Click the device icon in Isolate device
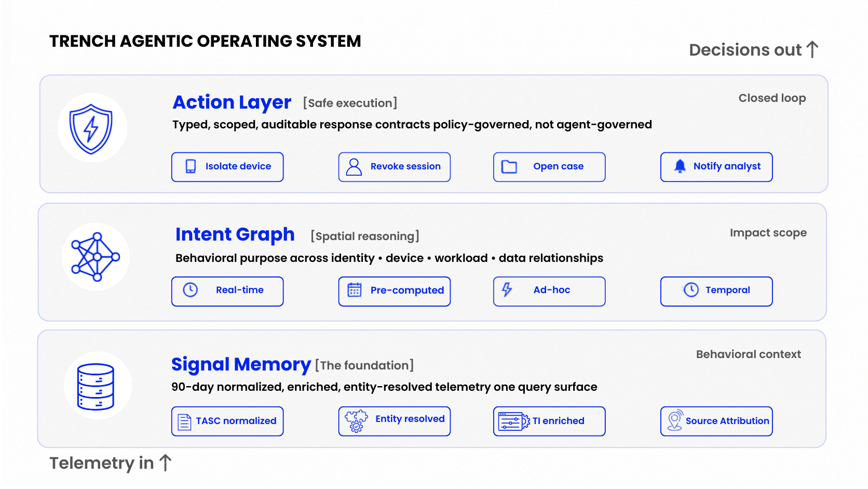 [x=191, y=166]
